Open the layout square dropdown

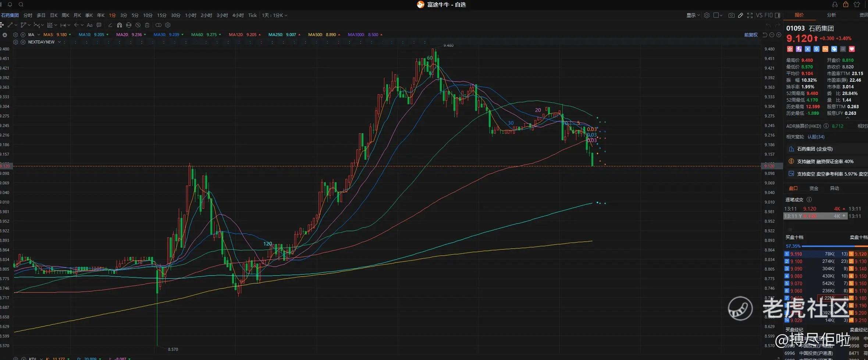click(718, 15)
